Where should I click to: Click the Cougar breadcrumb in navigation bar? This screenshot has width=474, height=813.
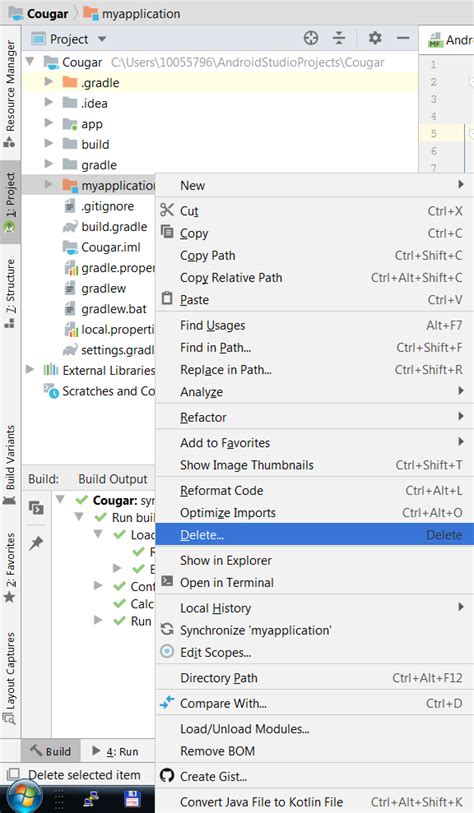tap(39, 13)
